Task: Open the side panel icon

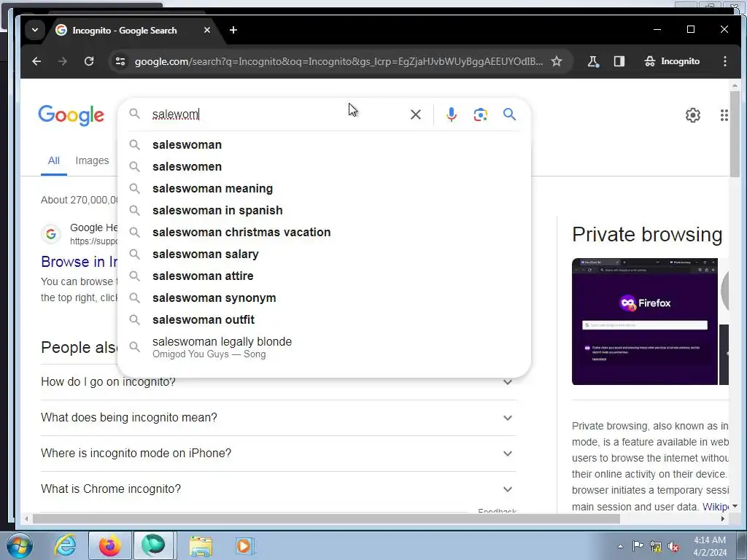Action: [619, 61]
